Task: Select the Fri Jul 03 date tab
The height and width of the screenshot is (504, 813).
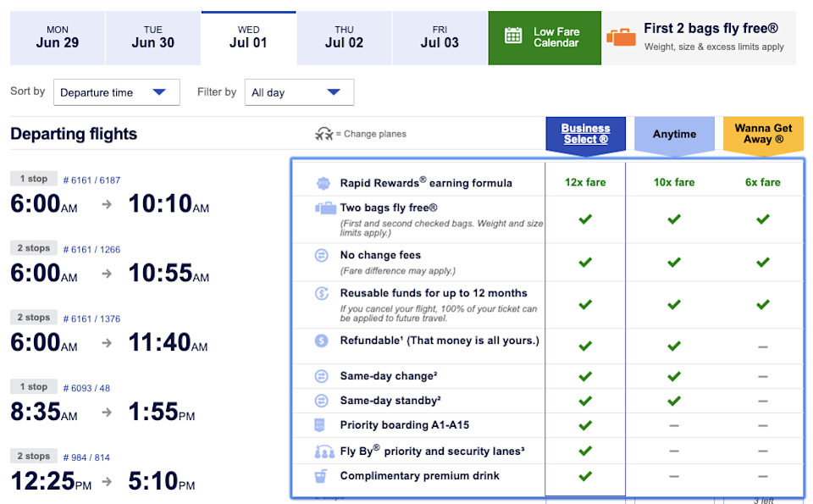Action: tap(440, 38)
